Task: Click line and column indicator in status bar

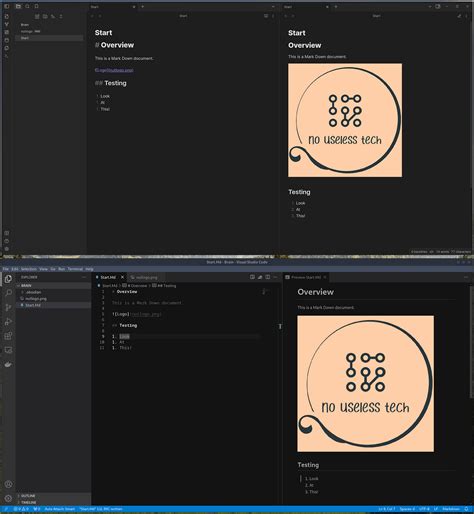Action: 387,509
